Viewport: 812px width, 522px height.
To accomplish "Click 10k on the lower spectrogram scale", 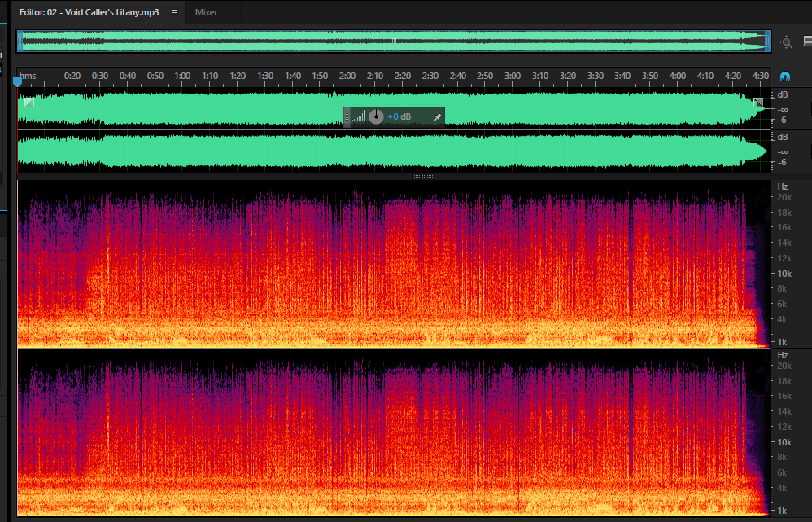I will [x=784, y=443].
